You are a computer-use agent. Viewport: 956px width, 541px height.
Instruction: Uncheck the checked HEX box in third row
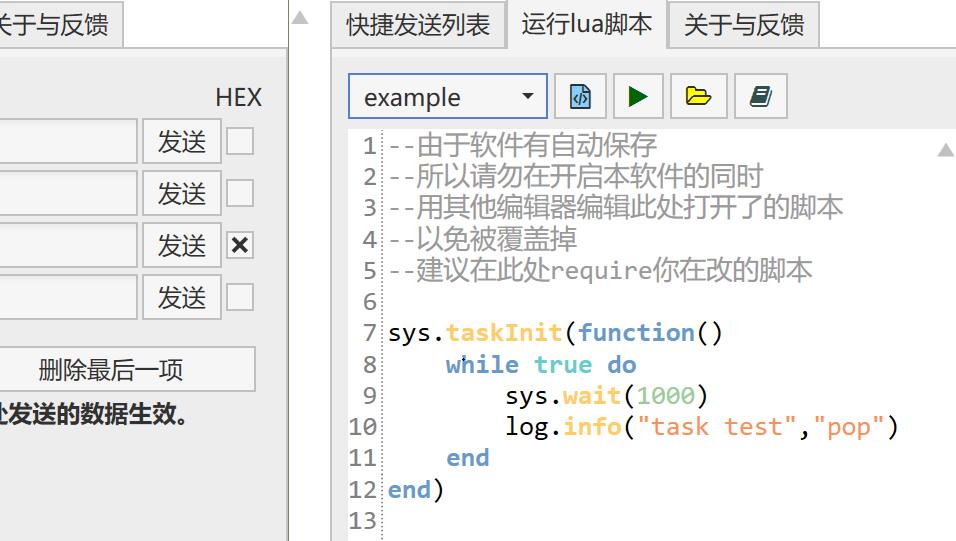(240, 245)
